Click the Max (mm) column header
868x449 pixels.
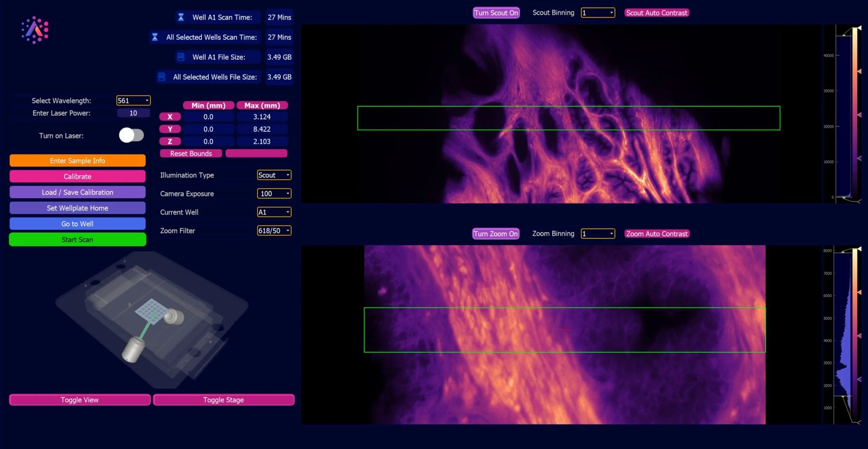[x=262, y=105]
